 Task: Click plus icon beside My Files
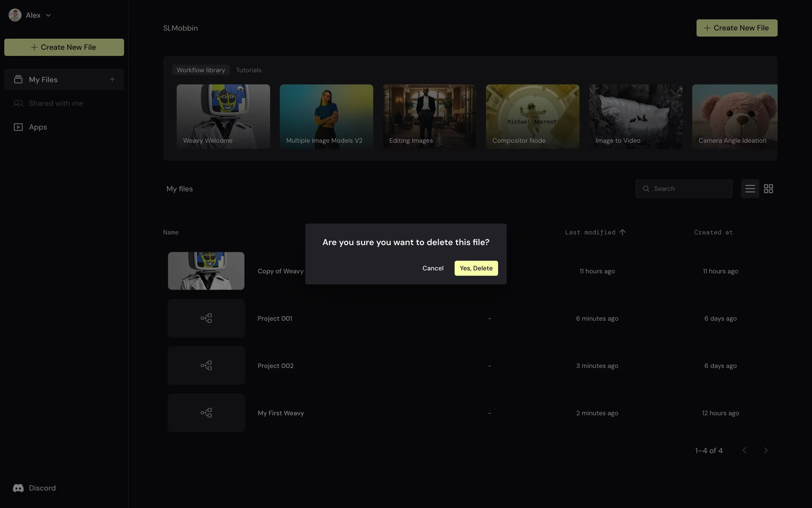click(112, 80)
